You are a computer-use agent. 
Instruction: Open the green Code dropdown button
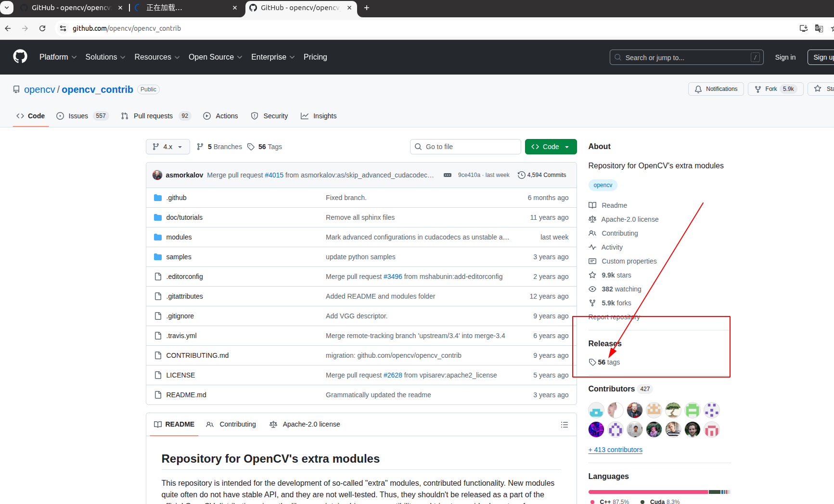[551, 147]
